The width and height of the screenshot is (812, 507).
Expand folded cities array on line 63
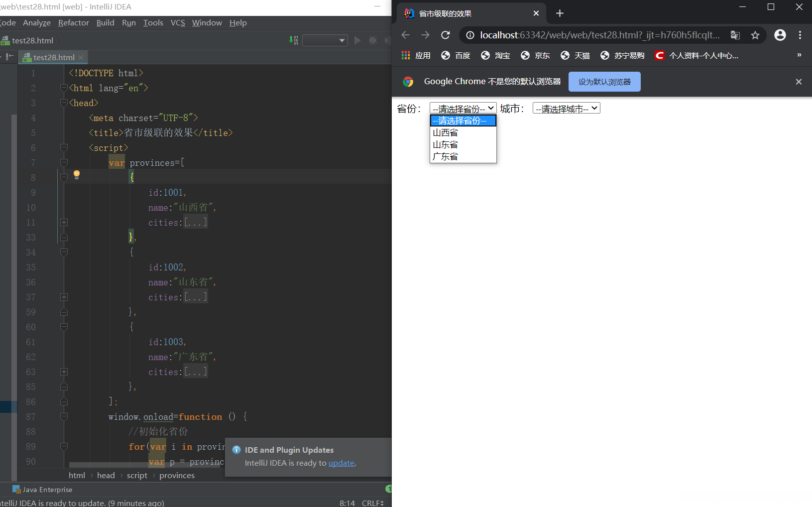pos(64,372)
